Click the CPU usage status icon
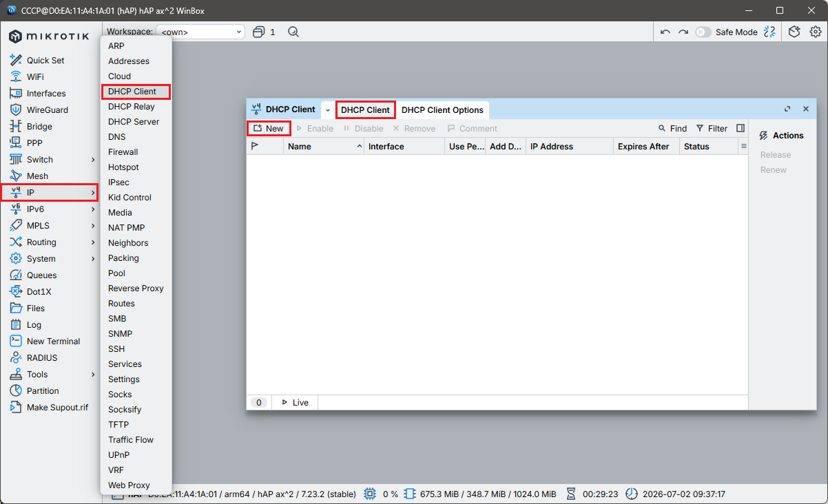The image size is (828, 504). click(370, 494)
